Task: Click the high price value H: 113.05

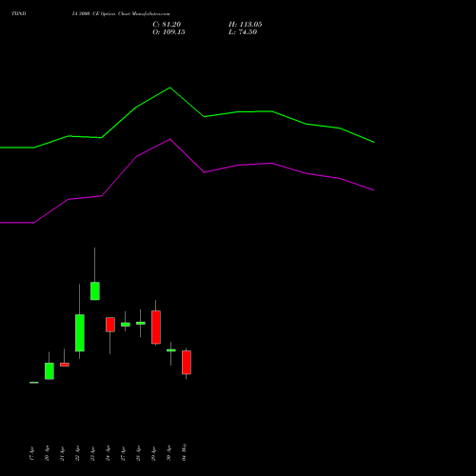Action: (246, 25)
